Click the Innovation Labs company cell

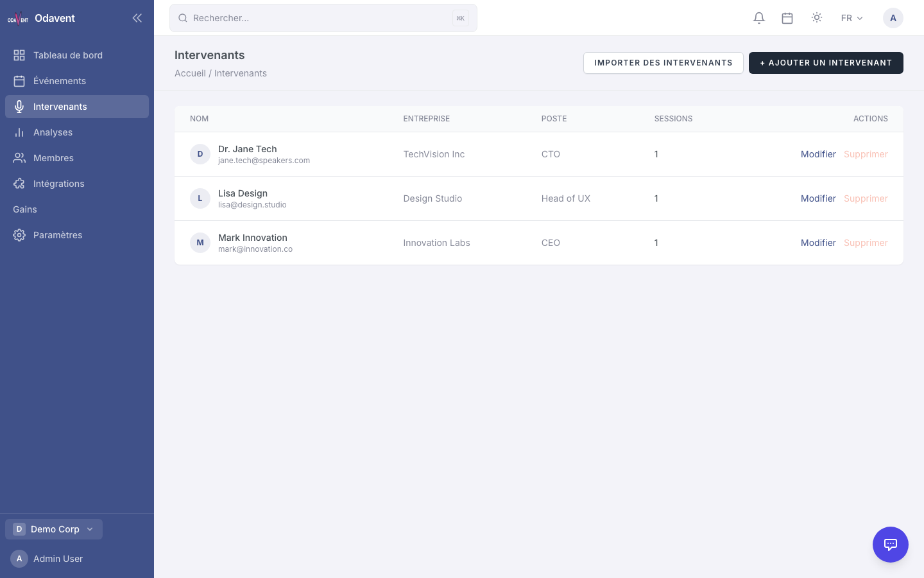(436, 243)
